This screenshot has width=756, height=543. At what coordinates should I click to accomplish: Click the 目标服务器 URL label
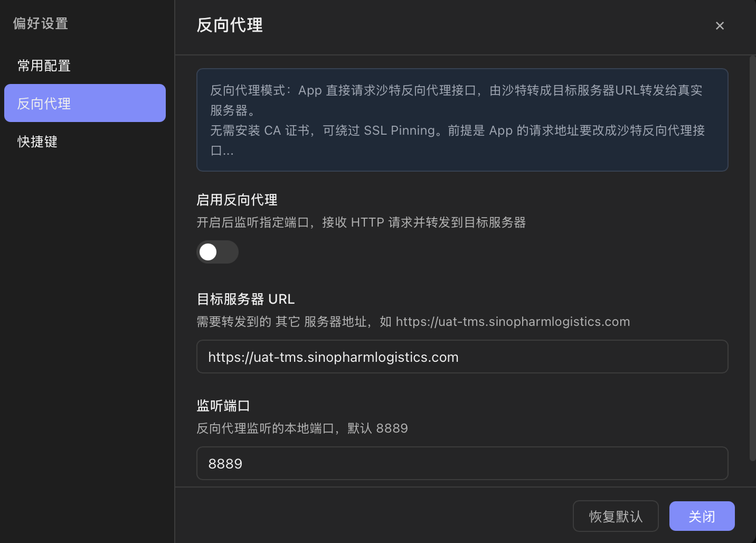(245, 299)
